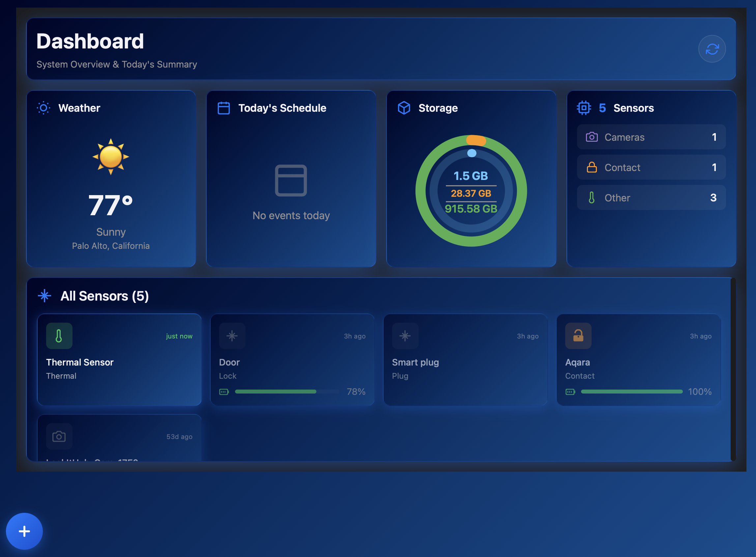Open the Thermal Sensor card
Image resolution: width=756 pixels, height=557 pixels.
coord(119,360)
